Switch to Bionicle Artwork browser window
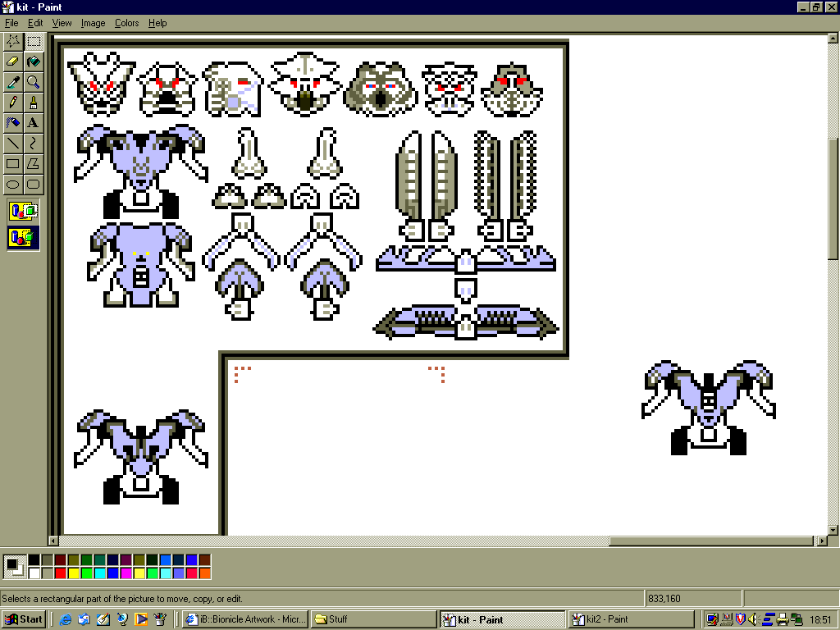 coord(245,619)
